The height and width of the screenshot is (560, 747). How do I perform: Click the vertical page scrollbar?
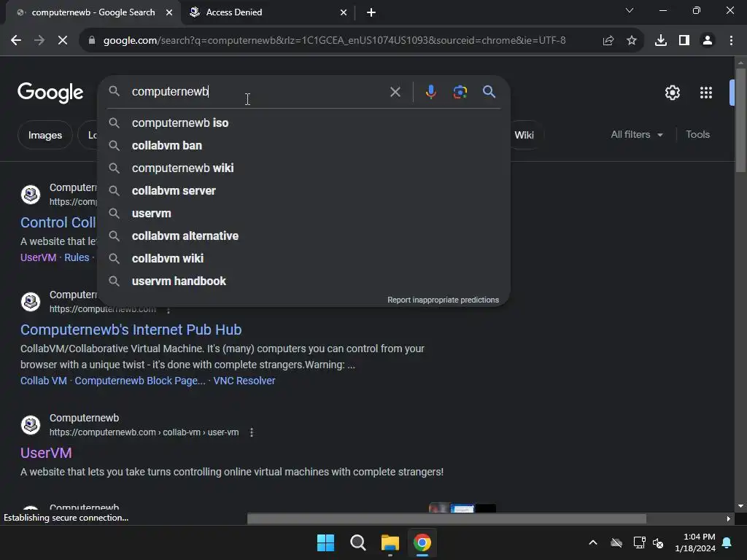pos(740,120)
